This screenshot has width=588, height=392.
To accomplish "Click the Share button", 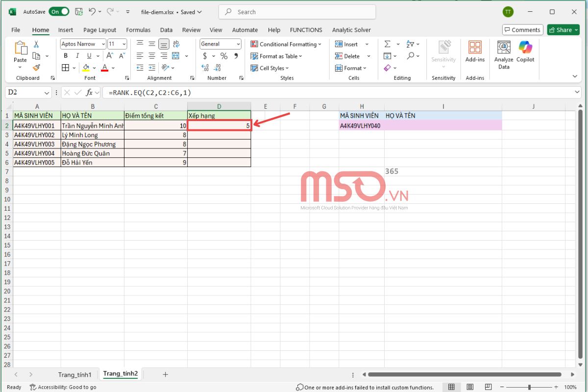I will 563,30.
